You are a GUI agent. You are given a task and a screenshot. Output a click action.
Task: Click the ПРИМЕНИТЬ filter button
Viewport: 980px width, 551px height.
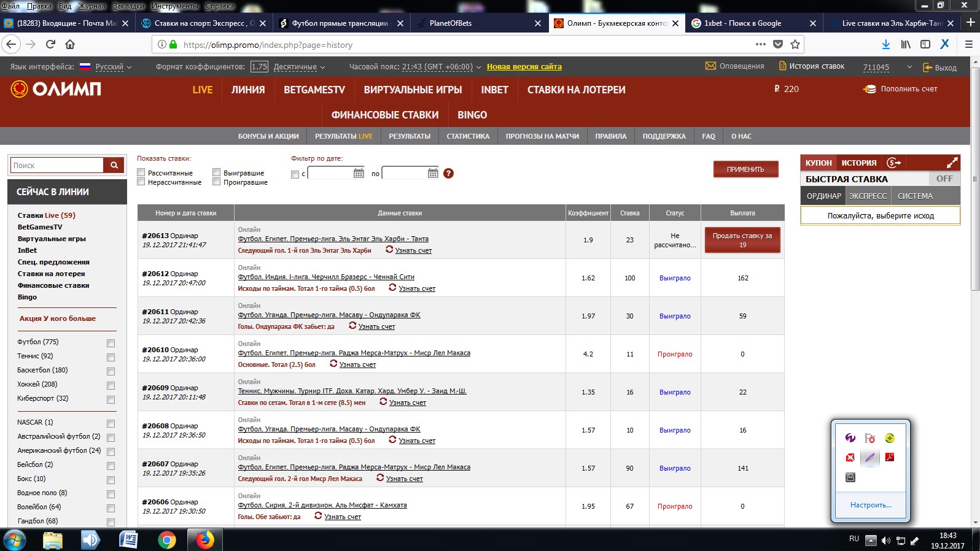coord(745,169)
